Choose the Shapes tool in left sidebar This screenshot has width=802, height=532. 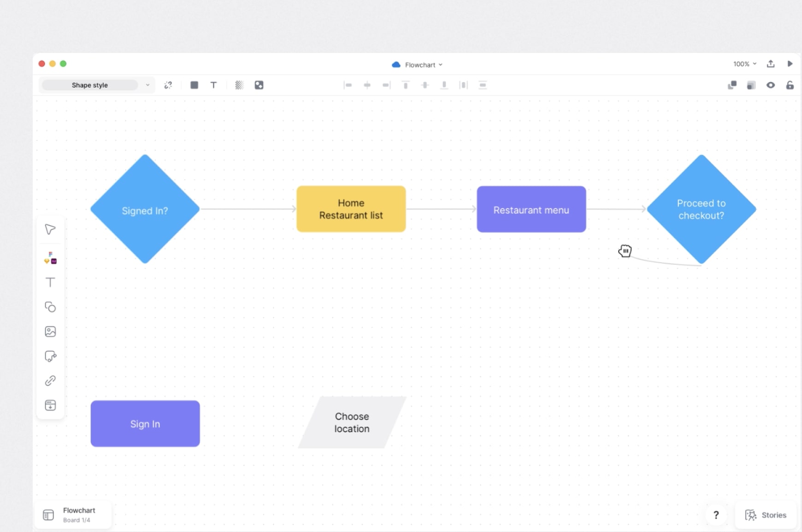coord(50,307)
